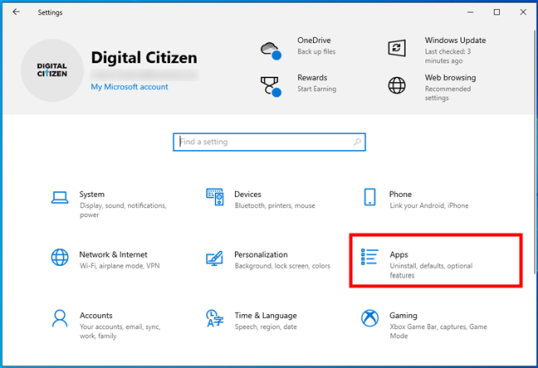The image size is (538, 368).
Task: Click the Personalization paintbrush icon
Action: (214, 258)
